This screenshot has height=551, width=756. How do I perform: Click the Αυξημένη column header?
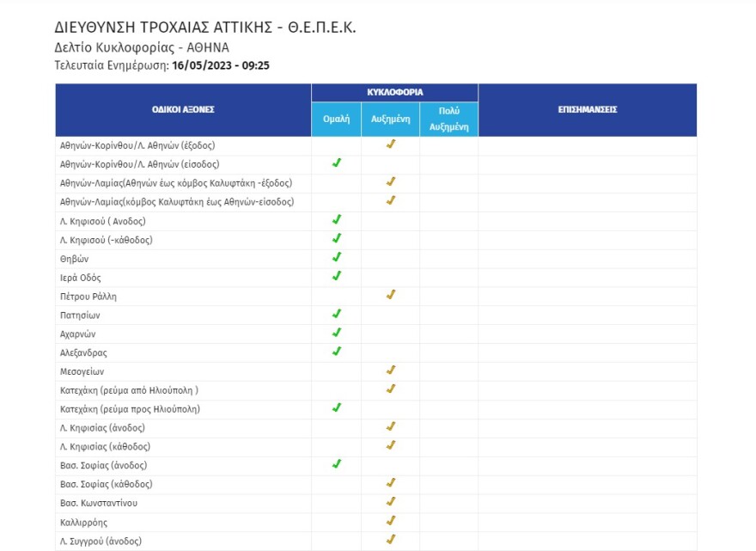point(391,119)
